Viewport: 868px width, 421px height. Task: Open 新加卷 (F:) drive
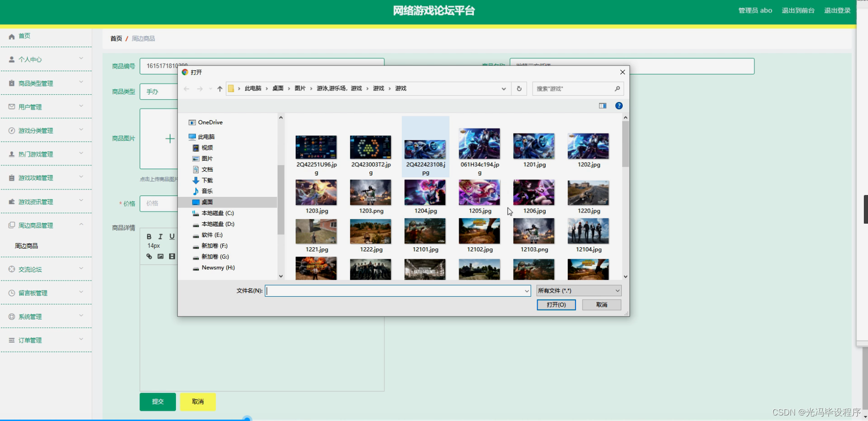(x=210, y=246)
